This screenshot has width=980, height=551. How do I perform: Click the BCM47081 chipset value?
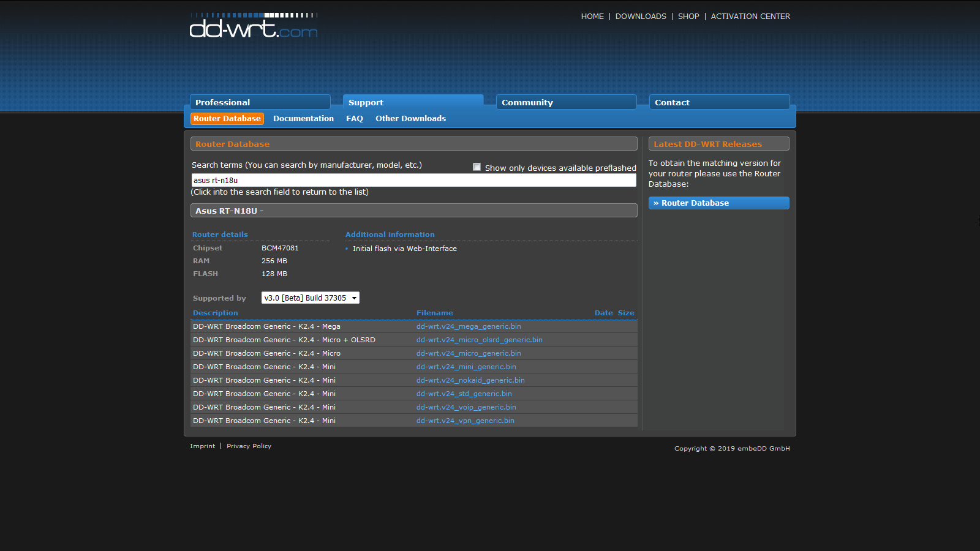point(280,248)
